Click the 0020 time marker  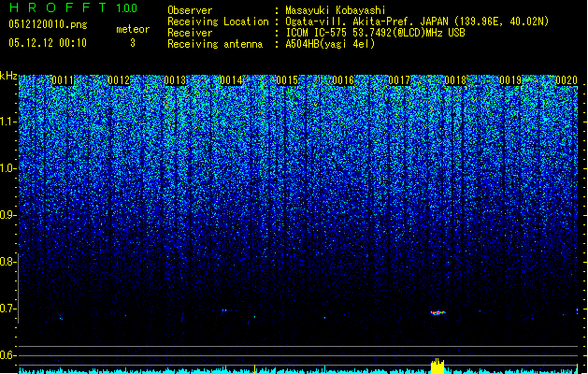[x=566, y=80]
